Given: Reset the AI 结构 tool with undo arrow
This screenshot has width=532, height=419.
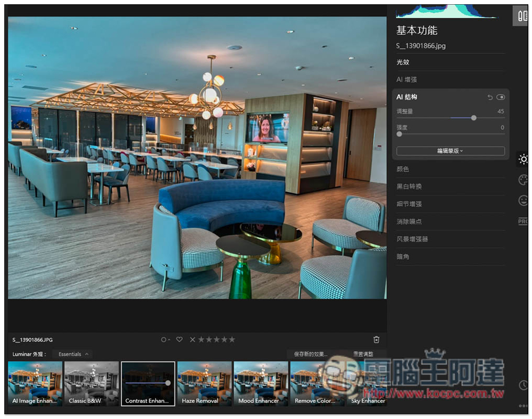Looking at the screenshot, I should pos(489,97).
